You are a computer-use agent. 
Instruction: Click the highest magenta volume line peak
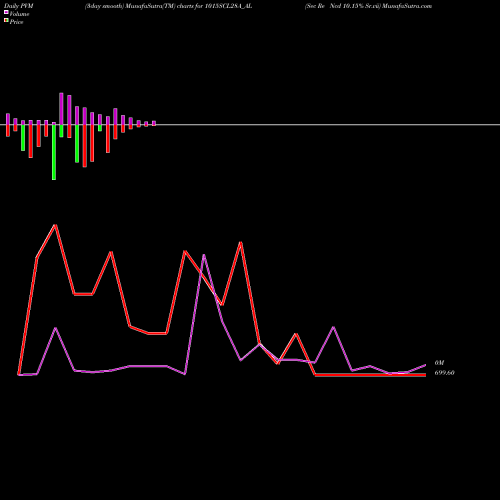204,255
